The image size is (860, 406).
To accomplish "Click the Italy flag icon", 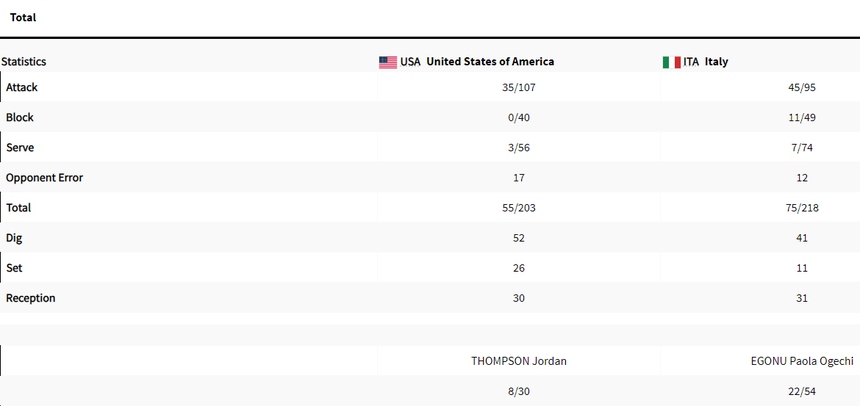I will [671, 62].
